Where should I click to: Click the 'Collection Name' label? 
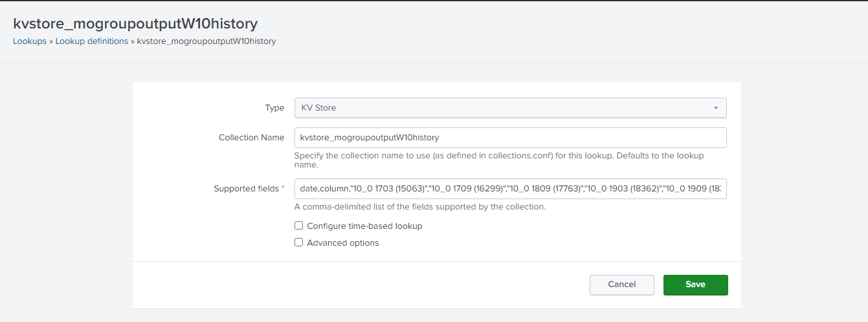251,138
